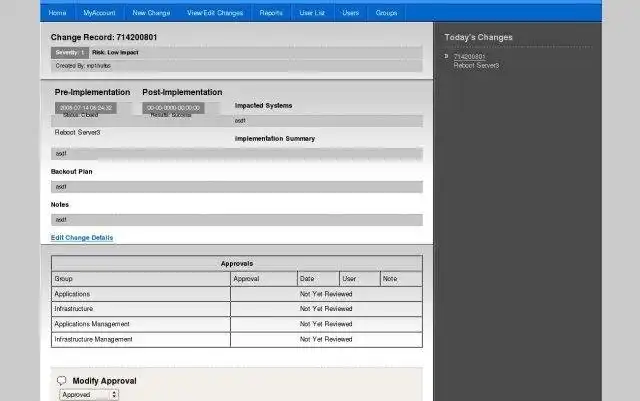The image size is (640, 401).
Task: Click the Implementation Summary value row
Action: point(237,154)
